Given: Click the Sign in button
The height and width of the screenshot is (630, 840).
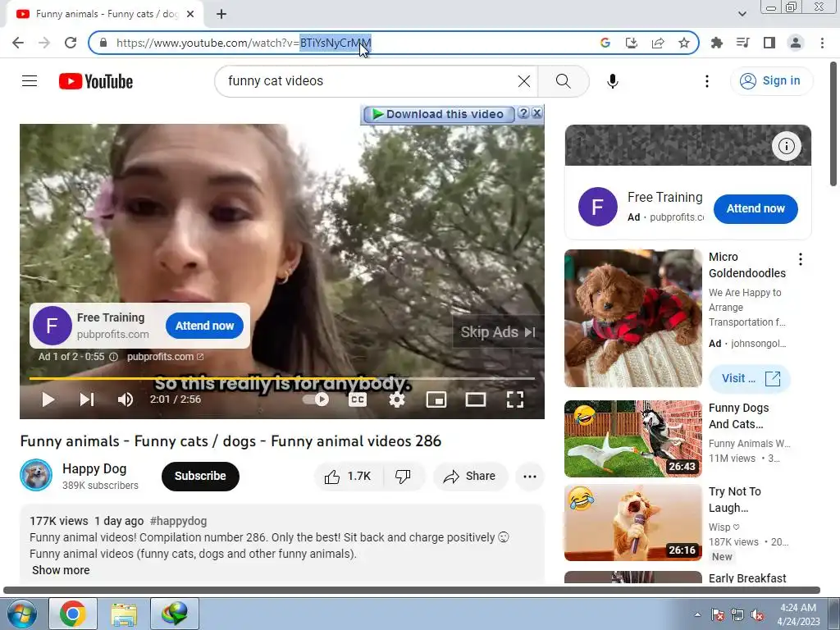Looking at the screenshot, I should point(771,81).
